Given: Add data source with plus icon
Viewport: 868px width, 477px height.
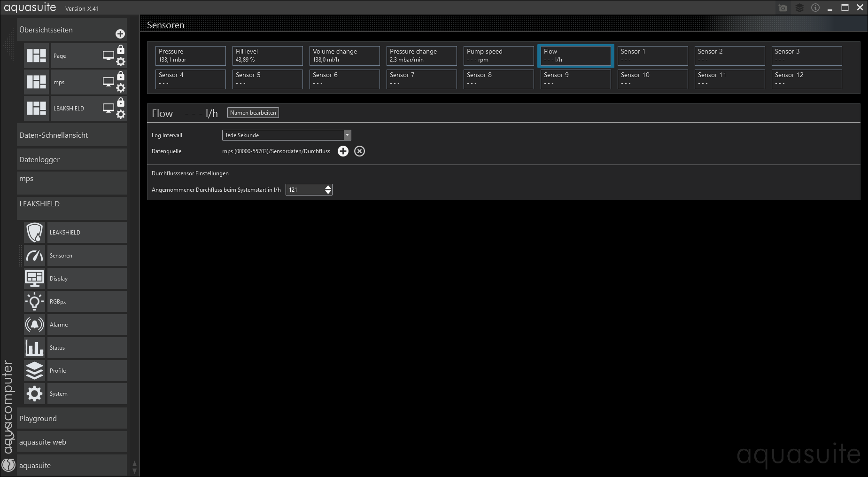Looking at the screenshot, I should pyautogui.click(x=343, y=151).
